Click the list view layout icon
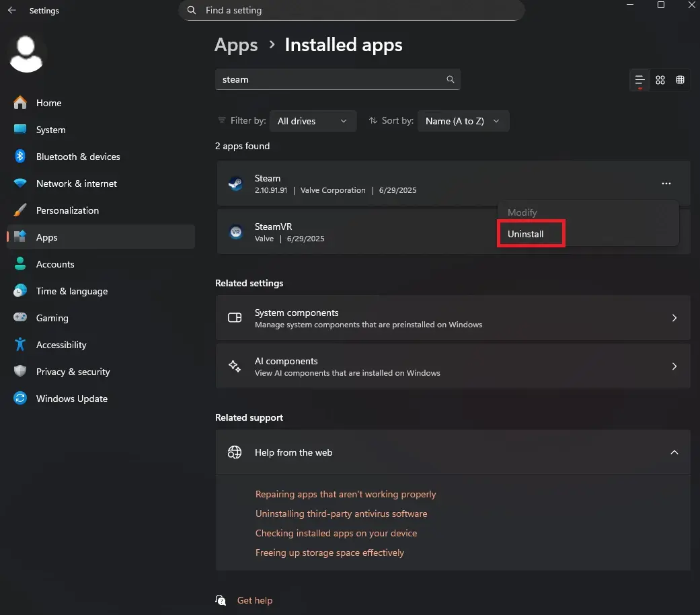The height and width of the screenshot is (615, 700). tap(639, 80)
